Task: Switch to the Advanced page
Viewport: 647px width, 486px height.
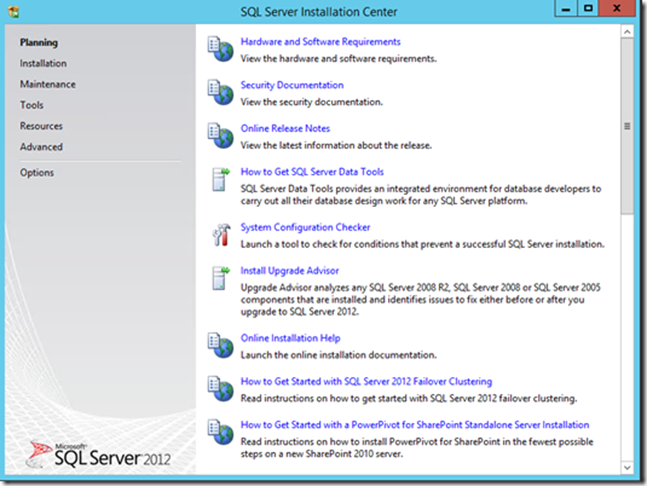Action: [41, 147]
